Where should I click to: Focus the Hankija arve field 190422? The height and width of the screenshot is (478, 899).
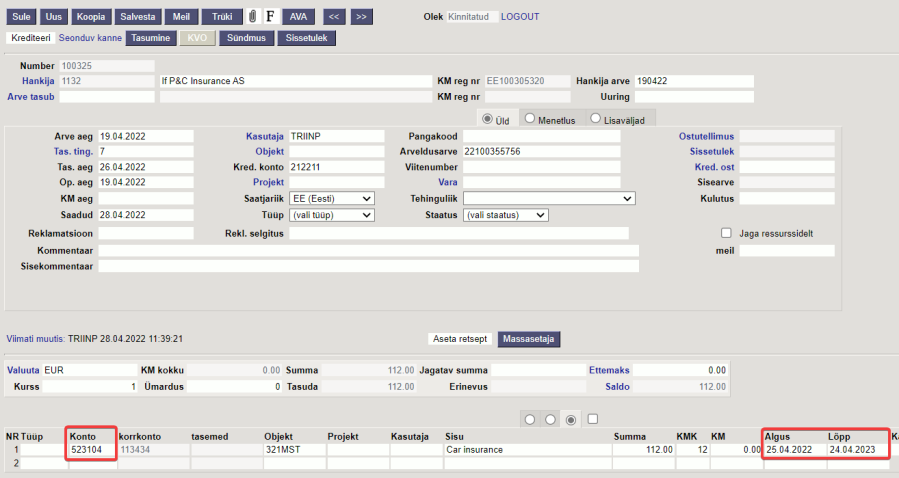pos(694,81)
